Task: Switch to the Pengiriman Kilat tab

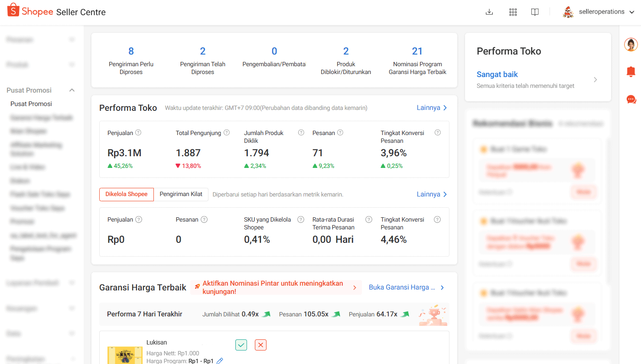Action: pos(181,194)
